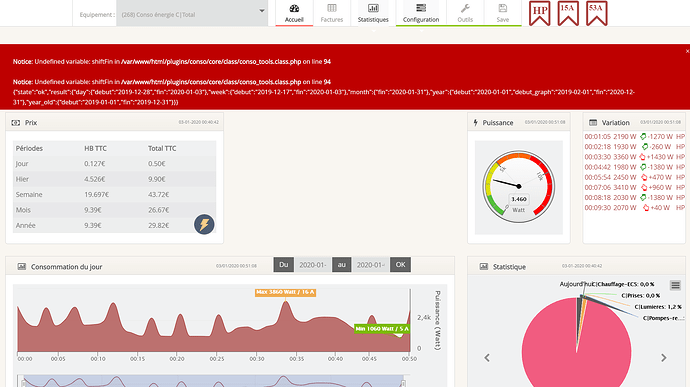
Task: Click the Du start date field
Action: (x=312, y=265)
